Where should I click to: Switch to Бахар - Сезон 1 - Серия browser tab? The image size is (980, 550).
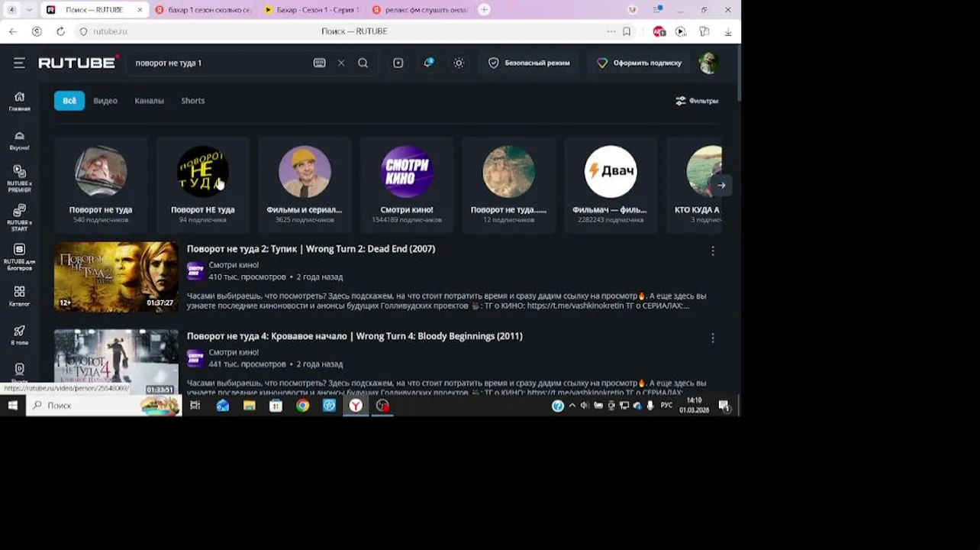tap(311, 10)
